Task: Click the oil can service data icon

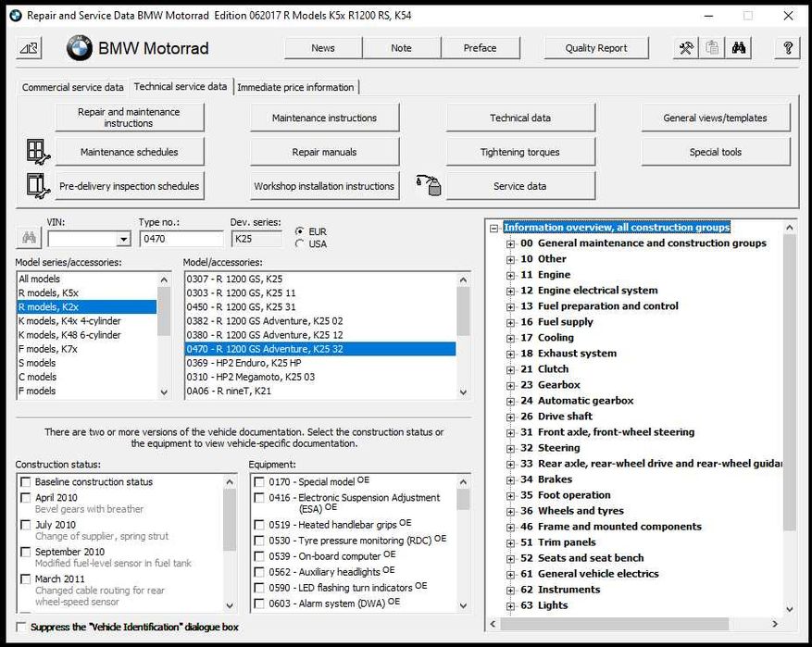Action: pyautogui.click(x=429, y=185)
